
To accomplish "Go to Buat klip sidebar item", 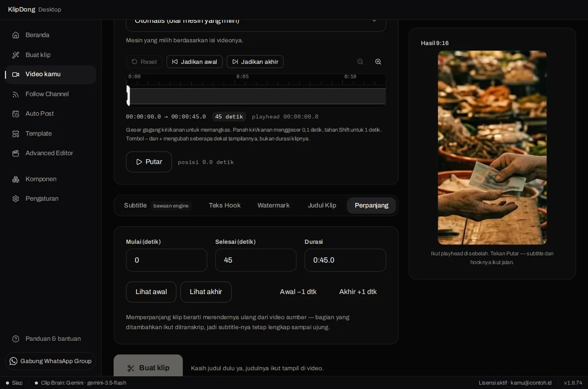I will pyautogui.click(x=51, y=55).
